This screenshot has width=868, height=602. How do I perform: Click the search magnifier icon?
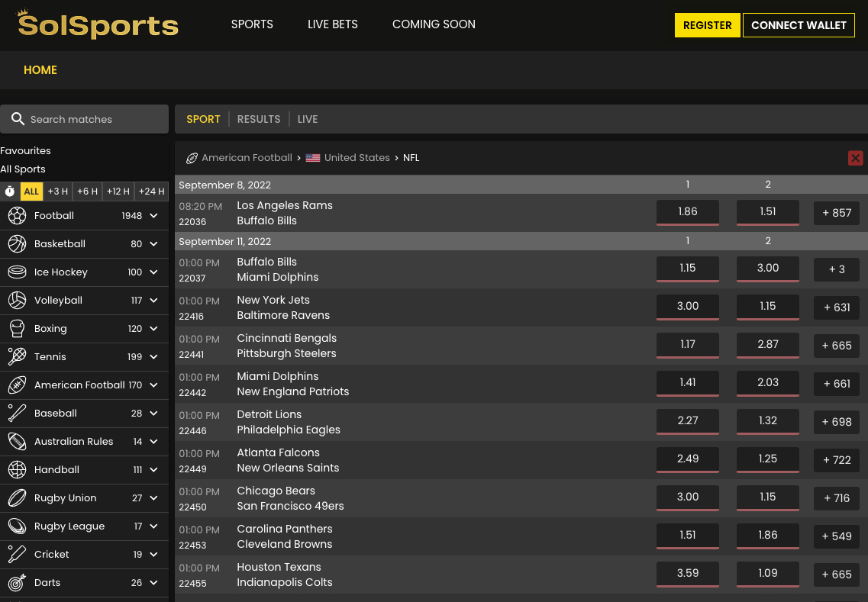coord(18,119)
